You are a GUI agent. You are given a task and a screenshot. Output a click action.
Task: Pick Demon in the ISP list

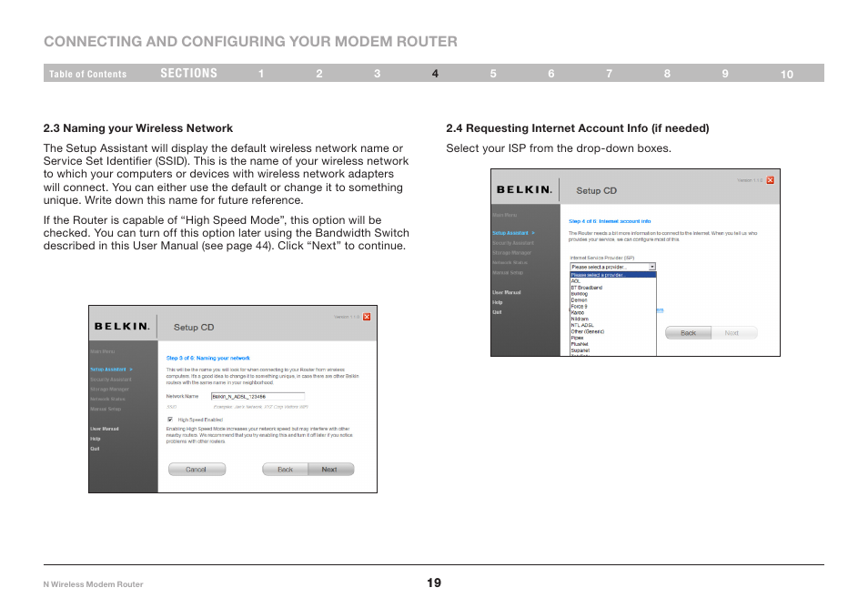pyautogui.click(x=579, y=300)
